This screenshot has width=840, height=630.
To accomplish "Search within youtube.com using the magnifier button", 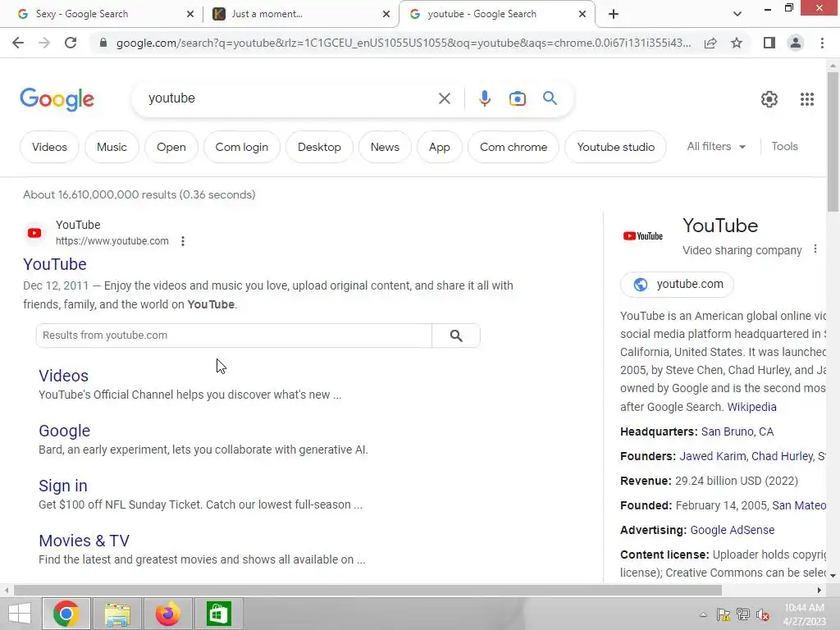I will tap(456, 336).
